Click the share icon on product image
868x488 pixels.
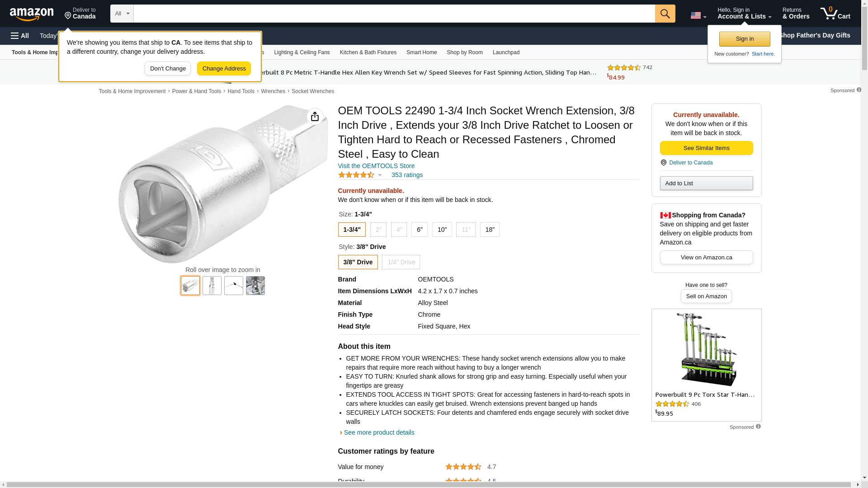click(315, 117)
